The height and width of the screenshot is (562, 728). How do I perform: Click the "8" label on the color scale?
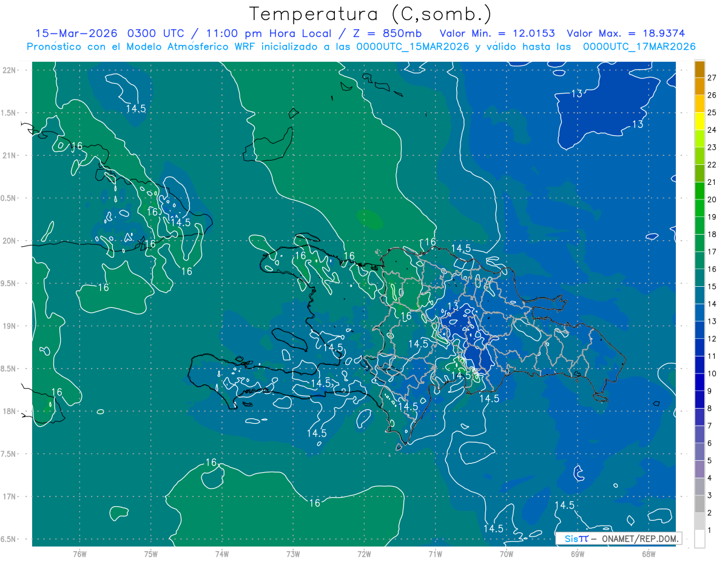pos(710,409)
